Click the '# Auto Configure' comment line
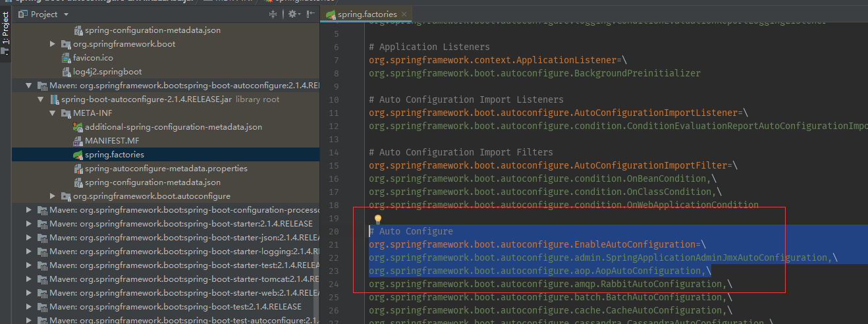 pyautogui.click(x=411, y=231)
